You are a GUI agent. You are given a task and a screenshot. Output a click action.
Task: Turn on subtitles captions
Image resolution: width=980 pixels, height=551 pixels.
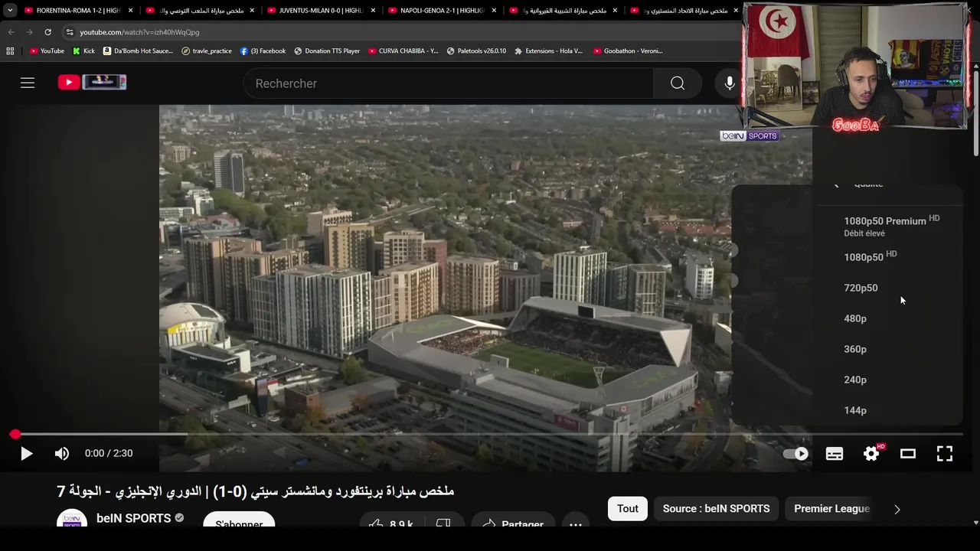tap(835, 454)
